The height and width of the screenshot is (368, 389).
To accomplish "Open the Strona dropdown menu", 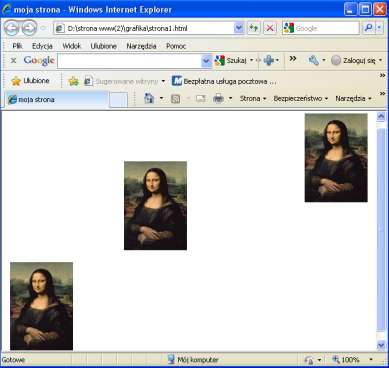I will (253, 98).
